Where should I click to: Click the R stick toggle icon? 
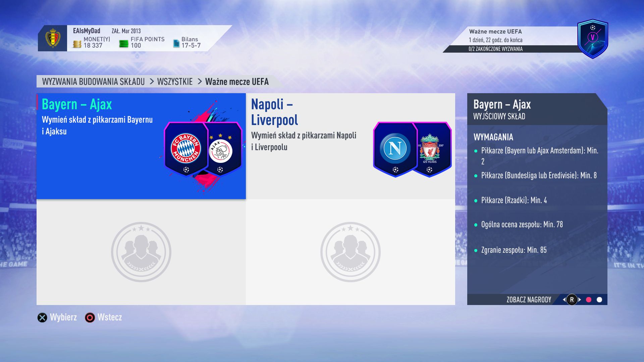pyautogui.click(x=572, y=300)
